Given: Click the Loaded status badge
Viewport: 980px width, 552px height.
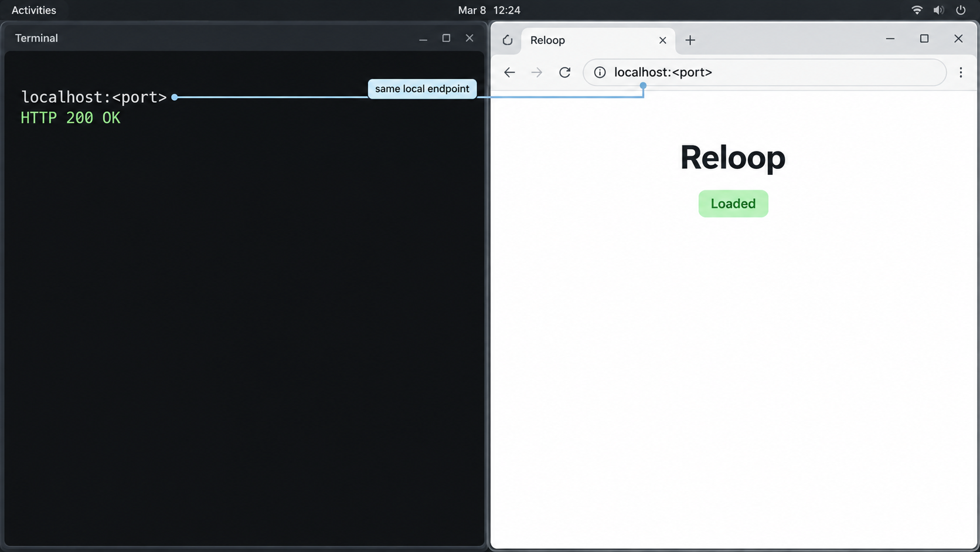Looking at the screenshot, I should 733,204.
